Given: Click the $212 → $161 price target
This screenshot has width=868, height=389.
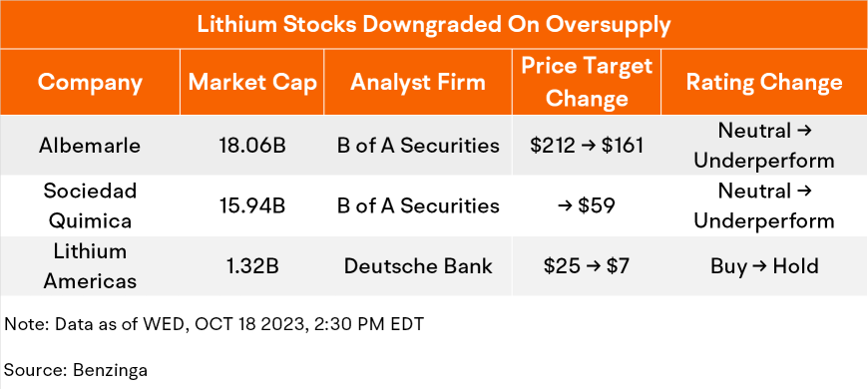Looking at the screenshot, I should click(x=587, y=146).
